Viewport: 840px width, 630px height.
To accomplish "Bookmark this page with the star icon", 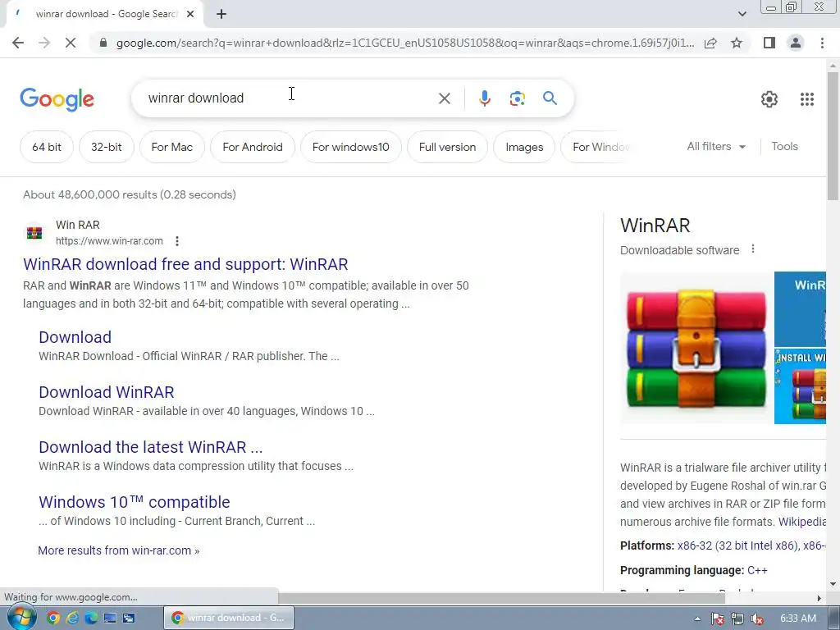I will (x=737, y=43).
